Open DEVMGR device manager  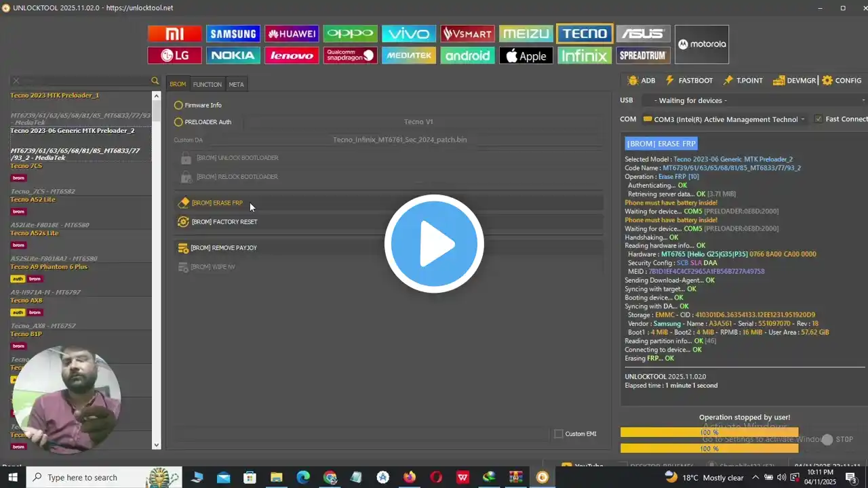coord(795,81)
